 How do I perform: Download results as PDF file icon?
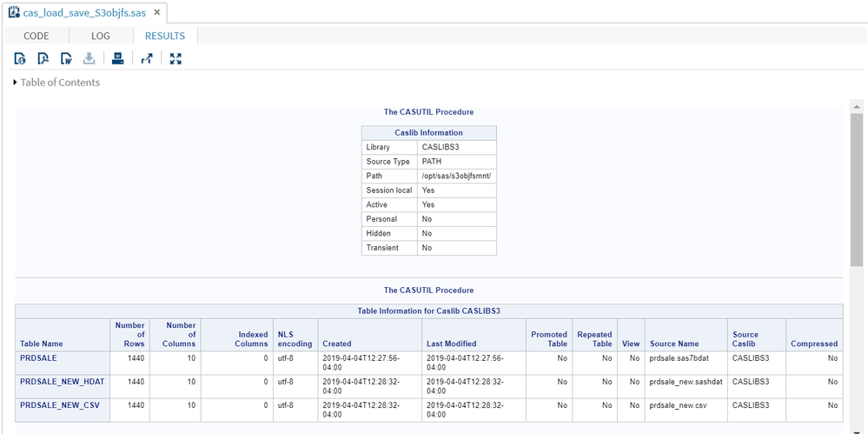click(x=43, y=59)
